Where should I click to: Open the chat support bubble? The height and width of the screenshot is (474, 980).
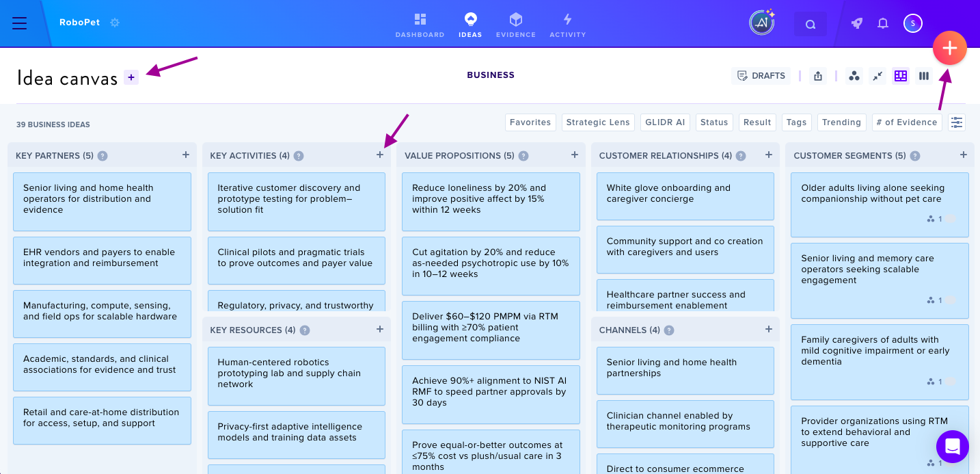pos(953,447)
